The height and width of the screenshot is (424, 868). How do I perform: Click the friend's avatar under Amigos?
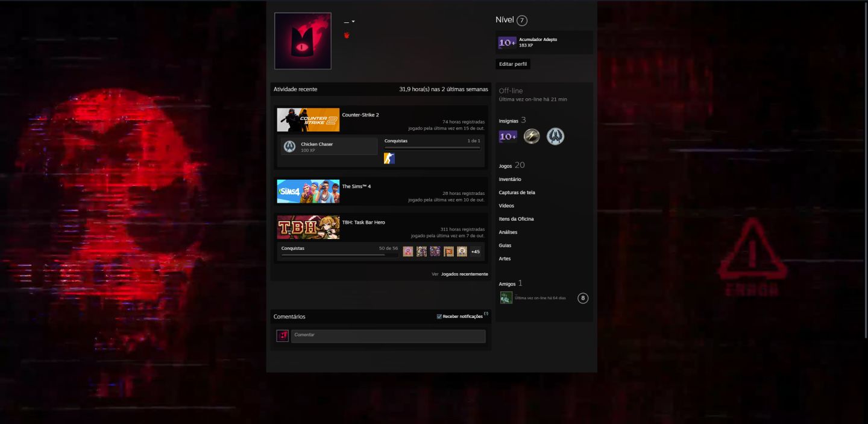point(506,297)
